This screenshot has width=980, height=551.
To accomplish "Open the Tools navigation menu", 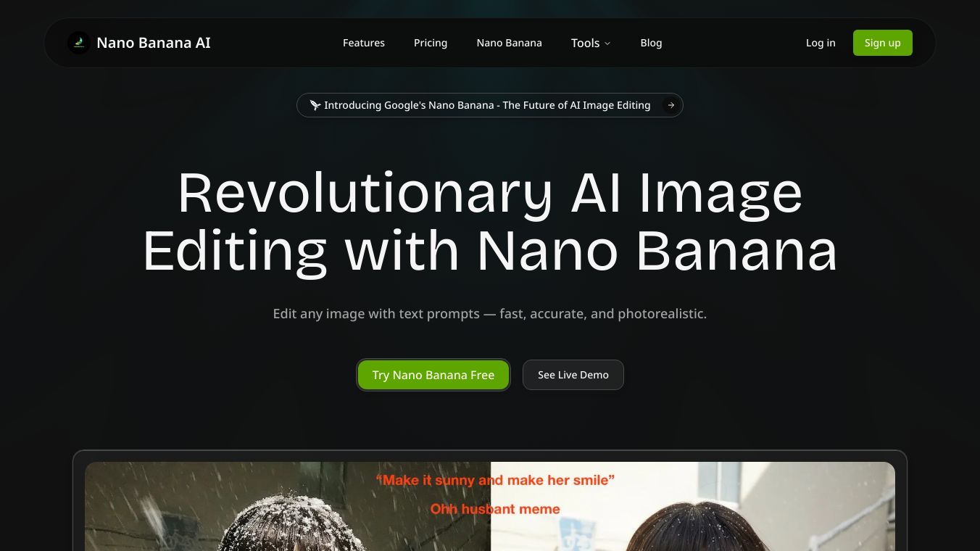I will click(591, 43).
